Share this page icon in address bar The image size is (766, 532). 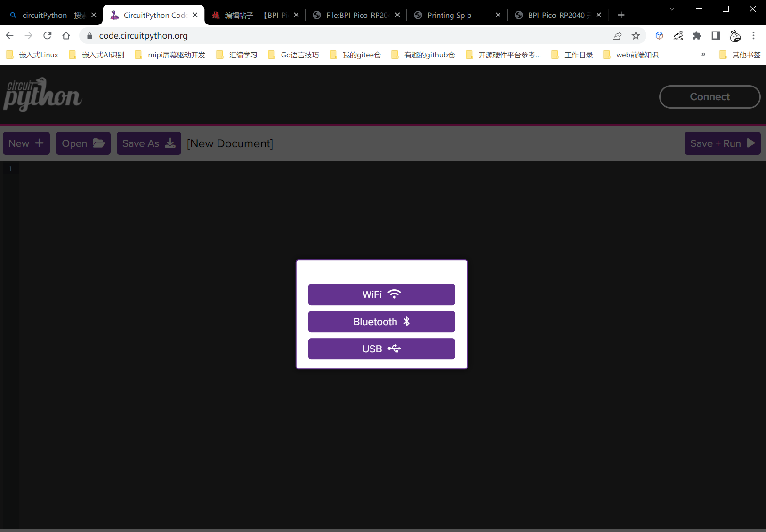coord(617,36)
